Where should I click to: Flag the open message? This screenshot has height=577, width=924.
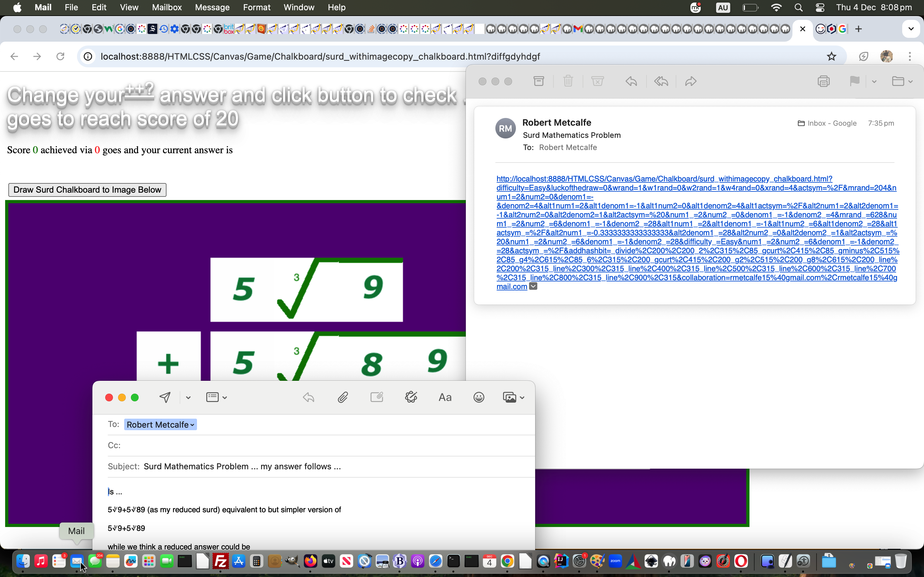click(855, 81)
